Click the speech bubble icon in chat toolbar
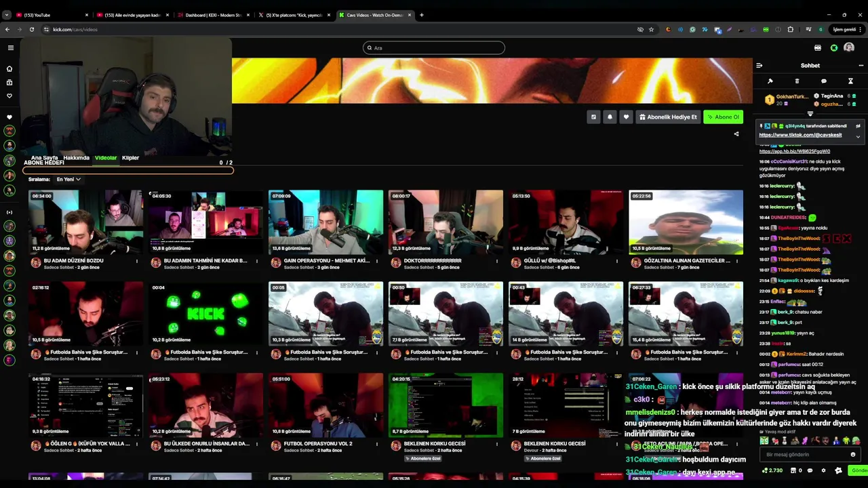This screenshot has width=868, height=488. pos(824,81)
